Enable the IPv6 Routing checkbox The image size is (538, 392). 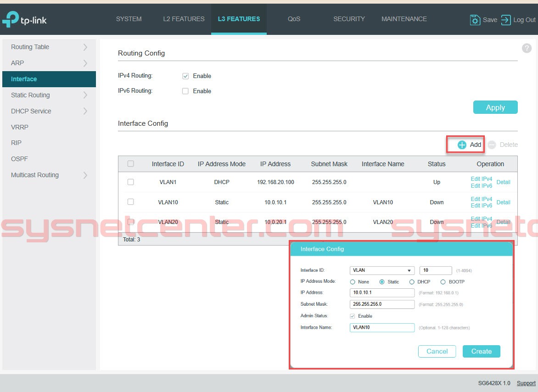(x=185, y=91)
